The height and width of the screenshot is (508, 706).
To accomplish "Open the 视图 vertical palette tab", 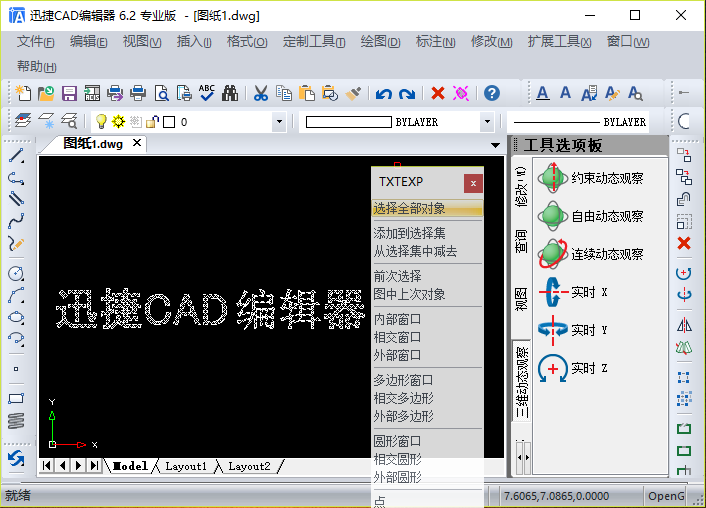I will (x=521, y=299).
